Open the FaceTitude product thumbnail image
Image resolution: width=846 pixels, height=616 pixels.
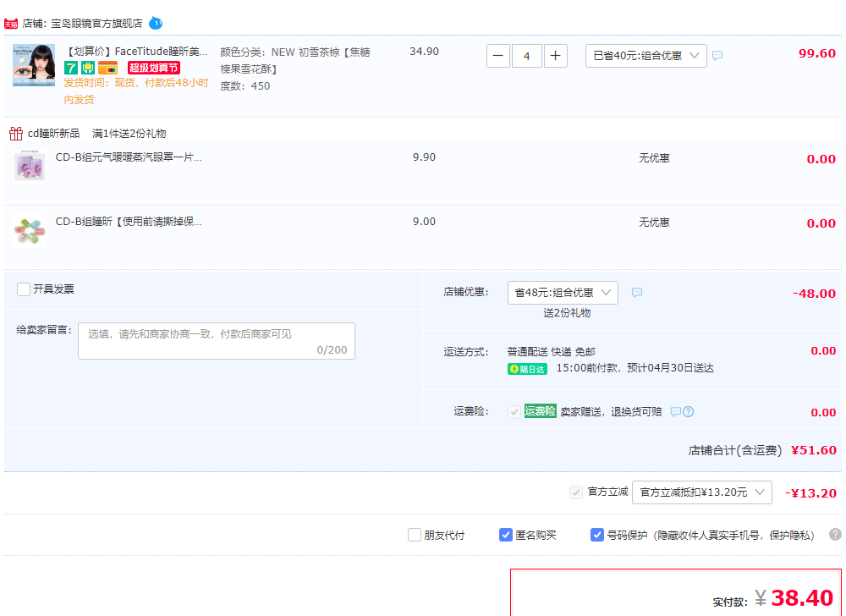[x=34, y=65]
